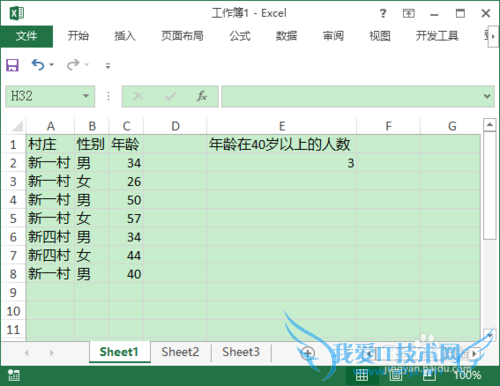Click the 100% zoom level

coord(467,375)
